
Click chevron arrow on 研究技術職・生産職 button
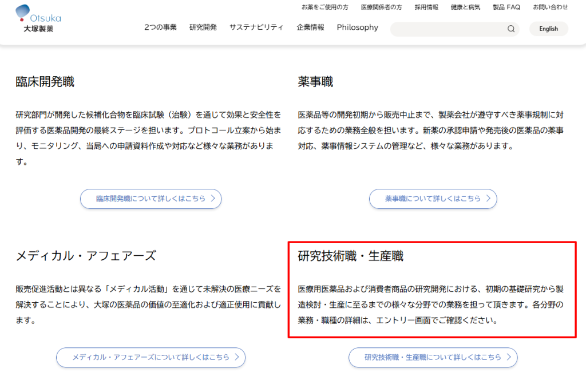[509, 357]
